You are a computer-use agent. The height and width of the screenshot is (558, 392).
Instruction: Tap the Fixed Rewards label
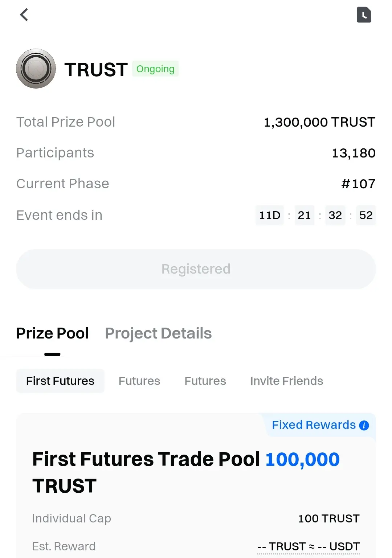pyautogui.click(x=314, y=425)
